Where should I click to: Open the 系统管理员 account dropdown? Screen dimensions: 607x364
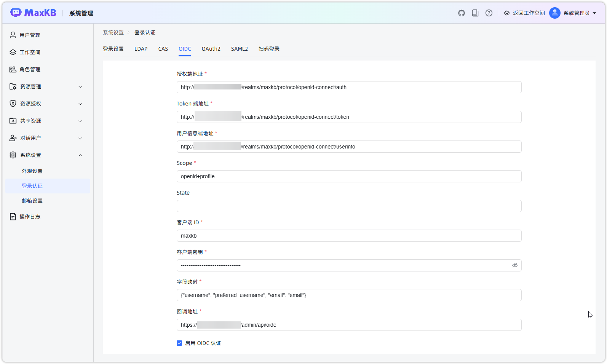[580, 13]
